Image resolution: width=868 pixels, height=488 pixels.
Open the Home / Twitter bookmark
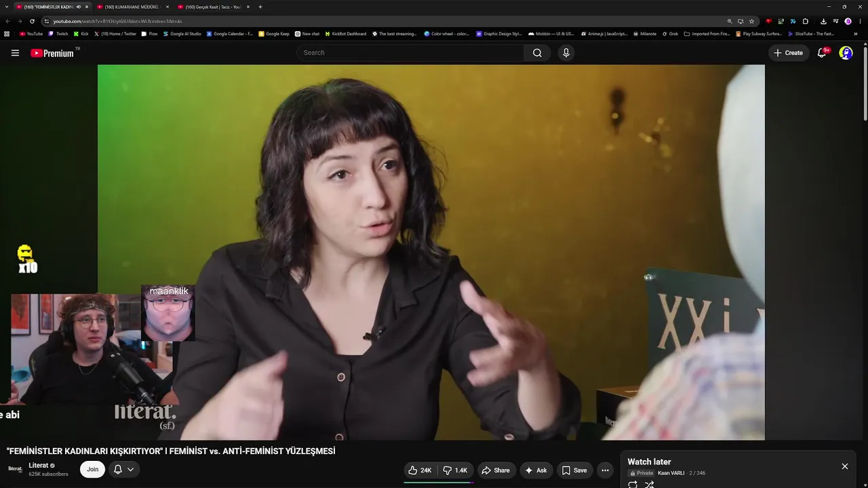tap(115, 34)
